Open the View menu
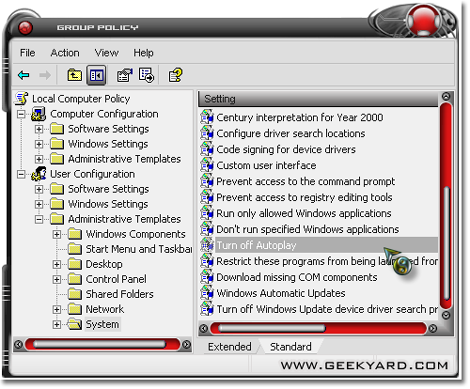 (106, 53)
